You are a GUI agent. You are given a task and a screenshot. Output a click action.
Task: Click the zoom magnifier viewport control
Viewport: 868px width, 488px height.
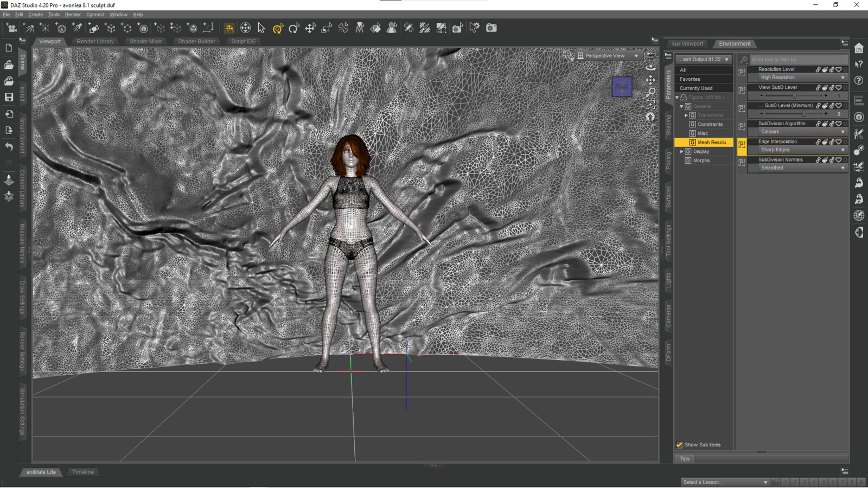[650, 92]
